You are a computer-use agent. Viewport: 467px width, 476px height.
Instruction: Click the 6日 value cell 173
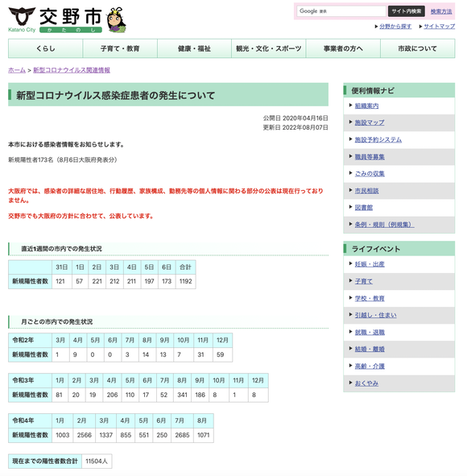point(167,281)
